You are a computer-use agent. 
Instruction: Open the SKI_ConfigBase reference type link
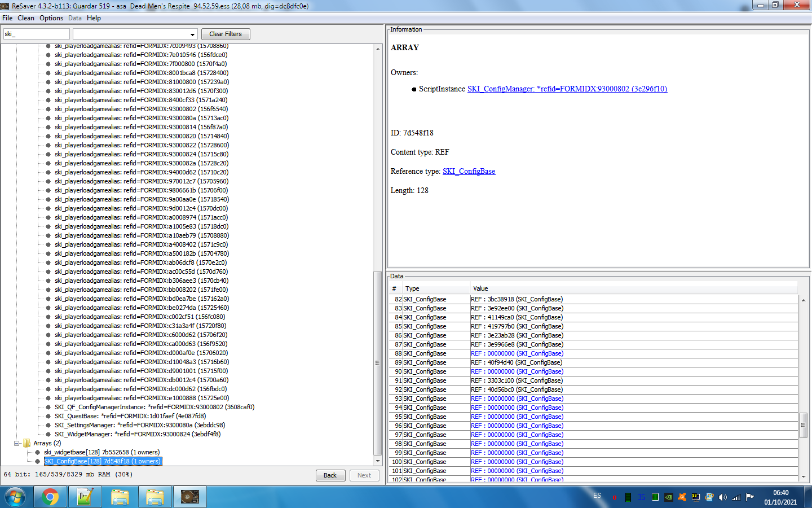coord(469,171)
